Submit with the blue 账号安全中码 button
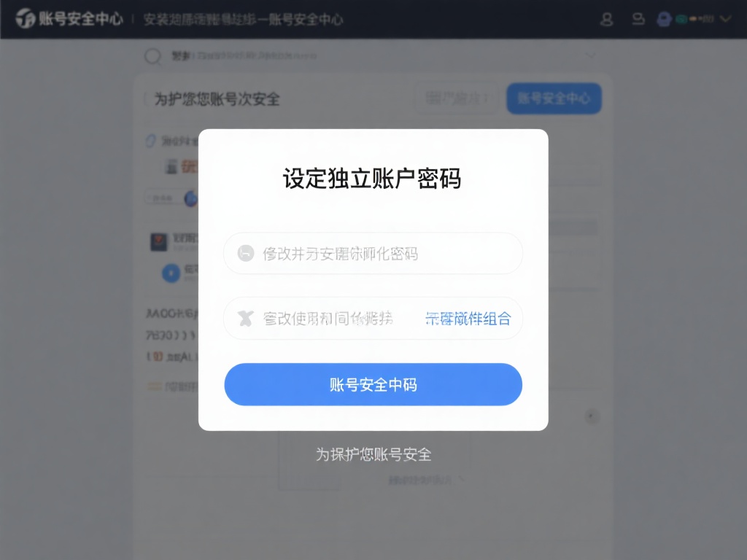The image size is (747, 560). tap(373, 384)
